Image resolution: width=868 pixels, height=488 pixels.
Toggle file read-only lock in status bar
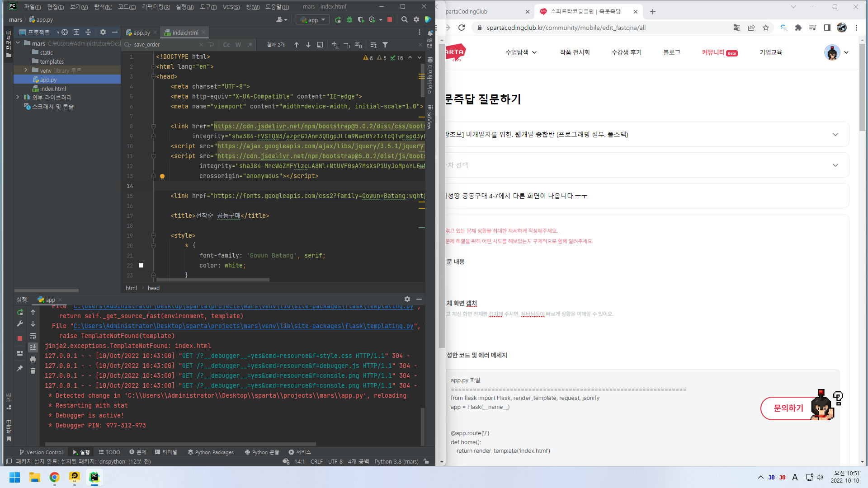click(426, 461)
